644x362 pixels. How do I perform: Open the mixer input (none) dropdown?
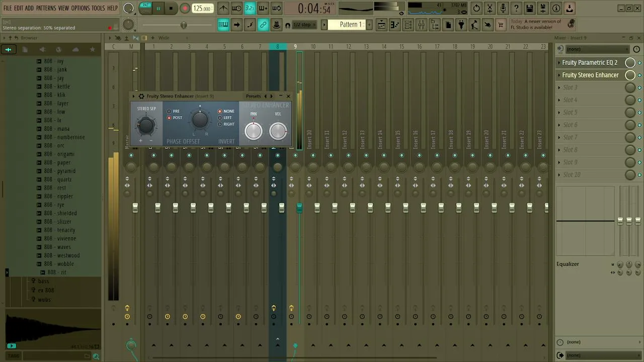(597, 49)
